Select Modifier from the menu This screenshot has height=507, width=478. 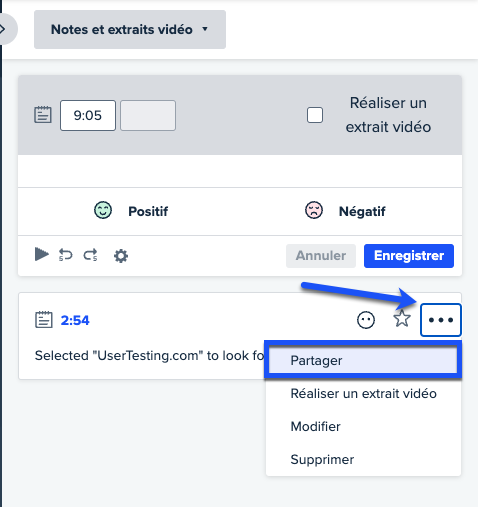tap(363, 426)
